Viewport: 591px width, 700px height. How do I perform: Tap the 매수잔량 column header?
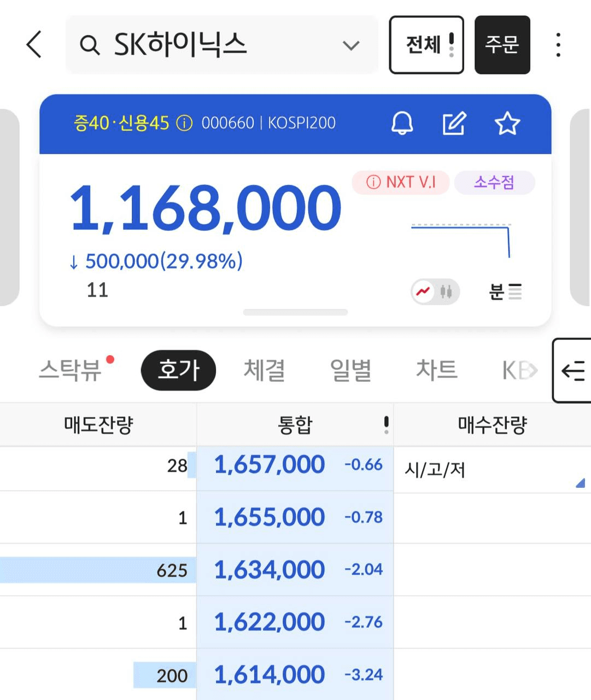pos(493,425)
